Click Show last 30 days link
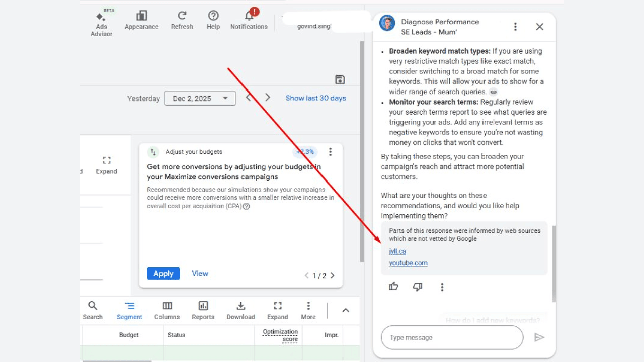Screen dimensions: 644x362 point(315,98)
